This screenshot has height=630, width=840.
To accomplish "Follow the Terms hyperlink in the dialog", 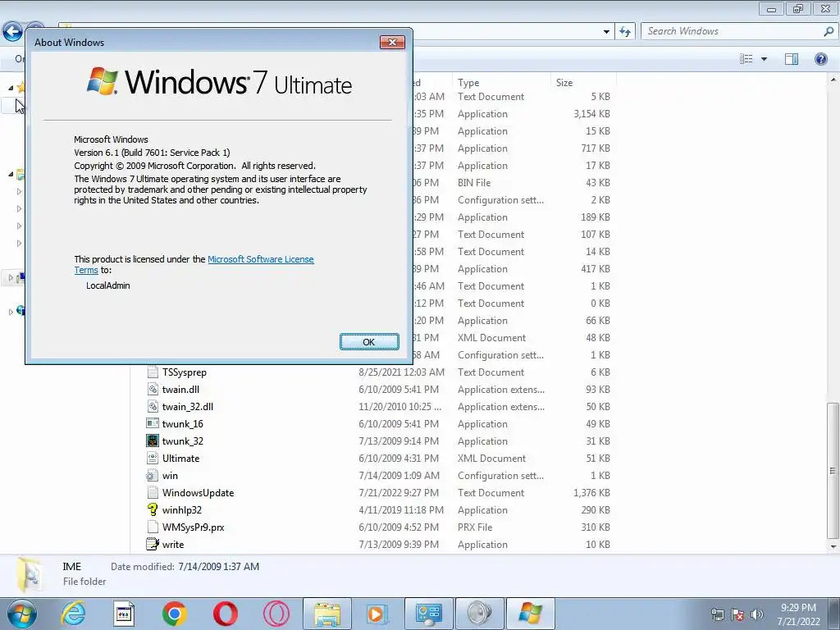I will click(85, 270).
